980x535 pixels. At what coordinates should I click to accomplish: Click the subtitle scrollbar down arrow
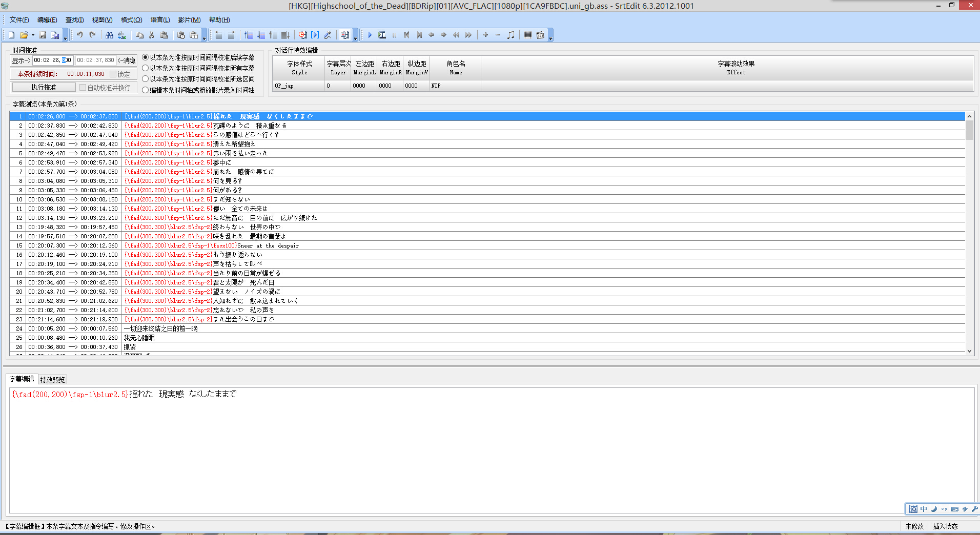pos(969,351)
